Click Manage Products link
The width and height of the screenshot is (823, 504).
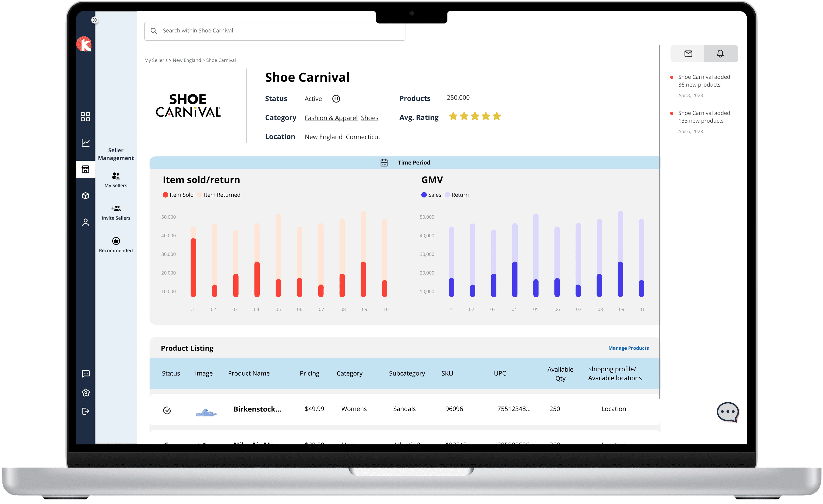[x=628, y=348]
